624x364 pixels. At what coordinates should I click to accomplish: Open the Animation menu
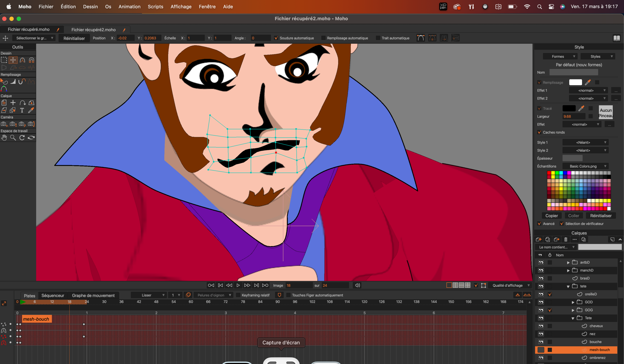(x=129, y=7)
